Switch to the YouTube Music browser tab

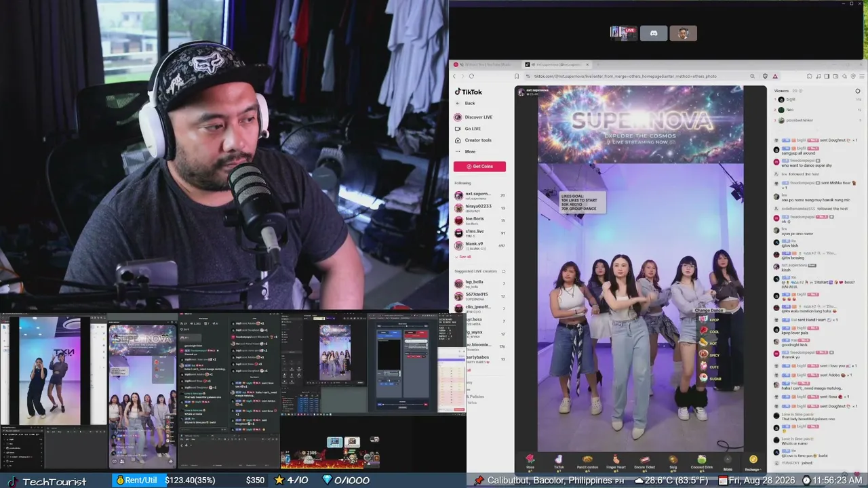(484, 64)
